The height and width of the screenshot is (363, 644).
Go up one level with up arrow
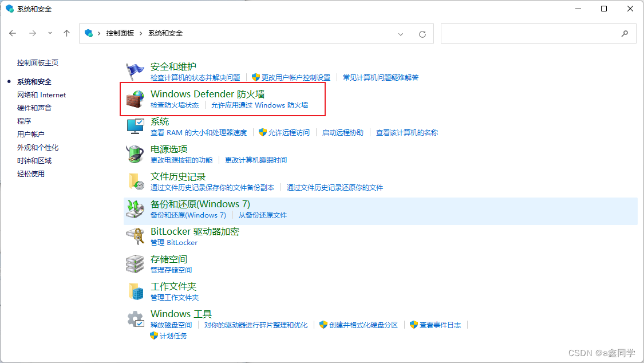tap(66, 33)
